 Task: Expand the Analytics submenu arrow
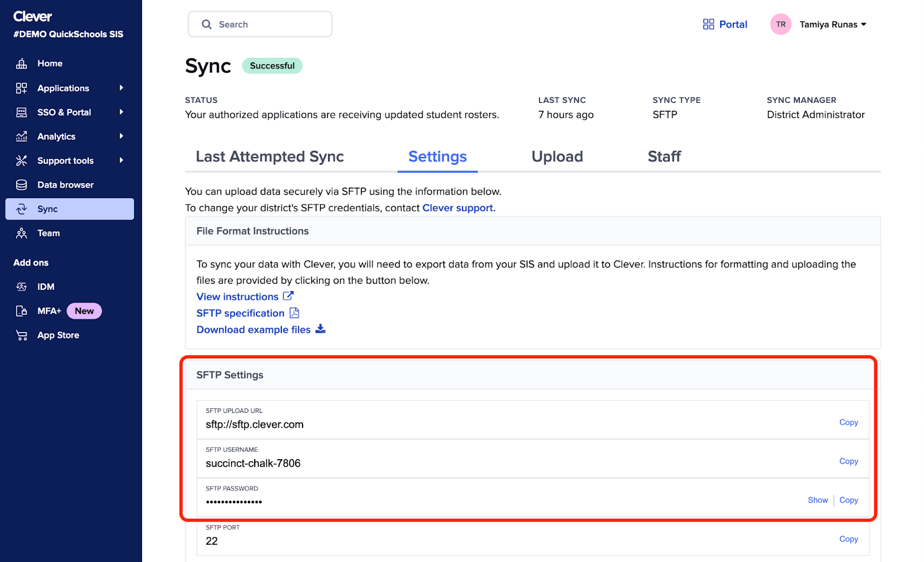tap(121, 136)
